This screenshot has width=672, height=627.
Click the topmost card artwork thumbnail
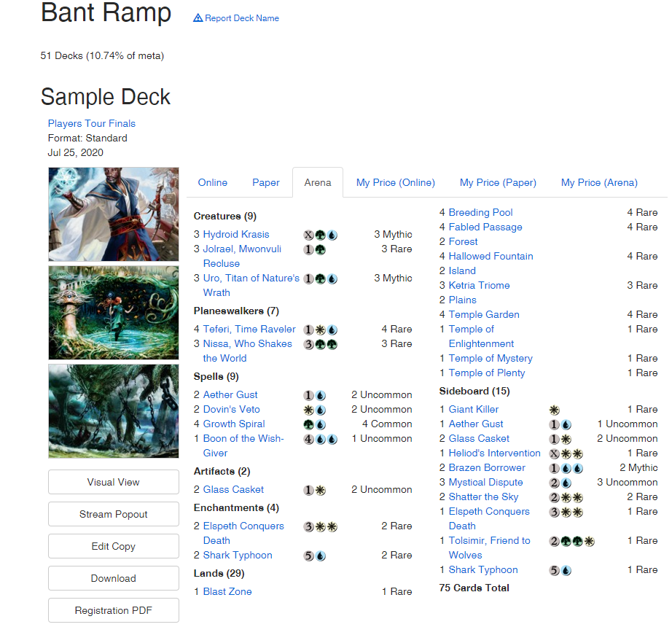(113, 214)
